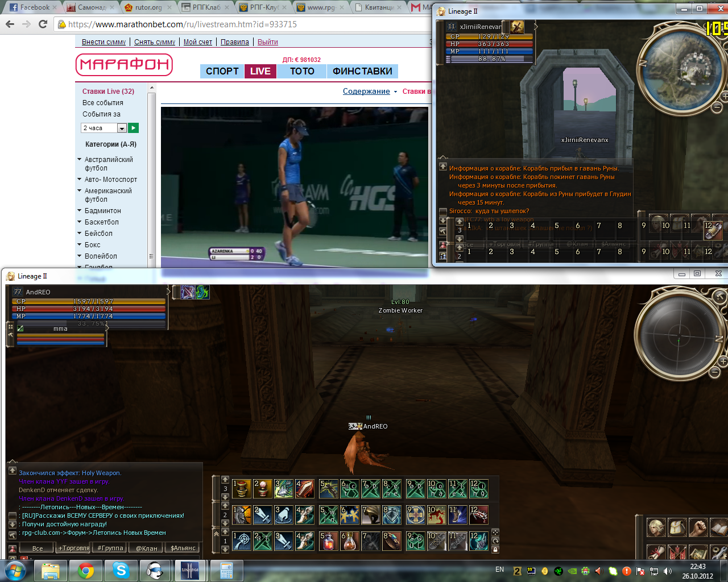Activate the hooded cloak skill in middle-row slot 7
728x582 pixels.
click(x=371, y=515)
